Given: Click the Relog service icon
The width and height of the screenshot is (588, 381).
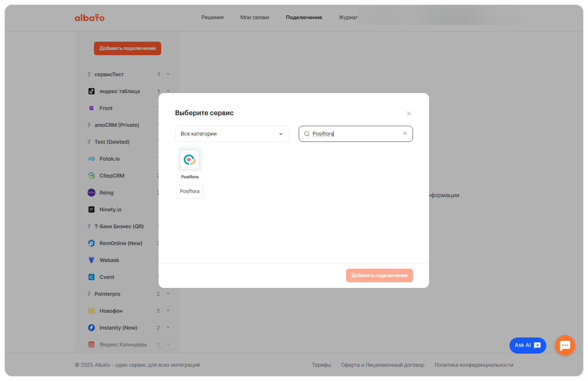Looking at the screenshot, I should 91,193.
